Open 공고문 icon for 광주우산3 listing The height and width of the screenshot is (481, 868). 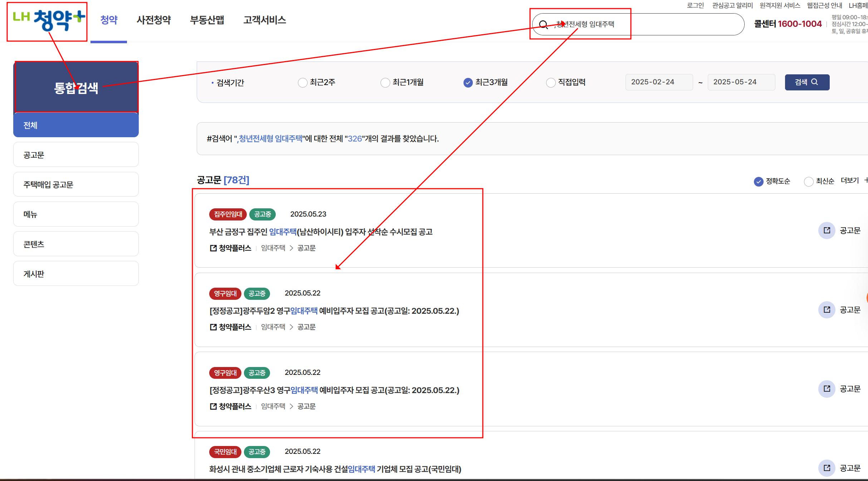coord(827,388)
